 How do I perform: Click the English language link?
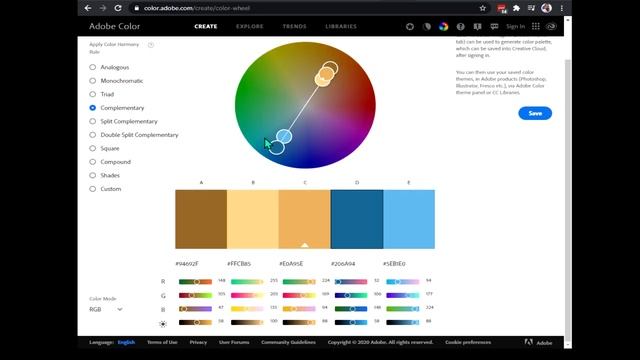[x=126, y=342]
